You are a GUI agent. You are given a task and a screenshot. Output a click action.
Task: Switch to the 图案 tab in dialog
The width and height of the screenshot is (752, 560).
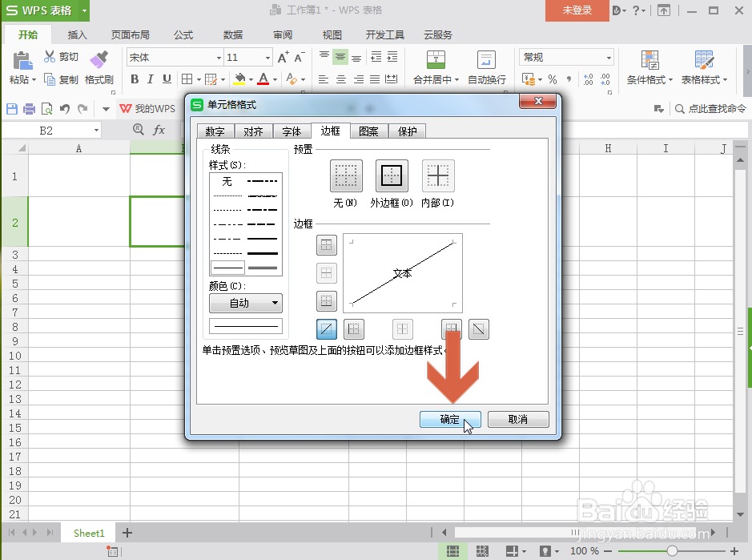pos(368,131)
